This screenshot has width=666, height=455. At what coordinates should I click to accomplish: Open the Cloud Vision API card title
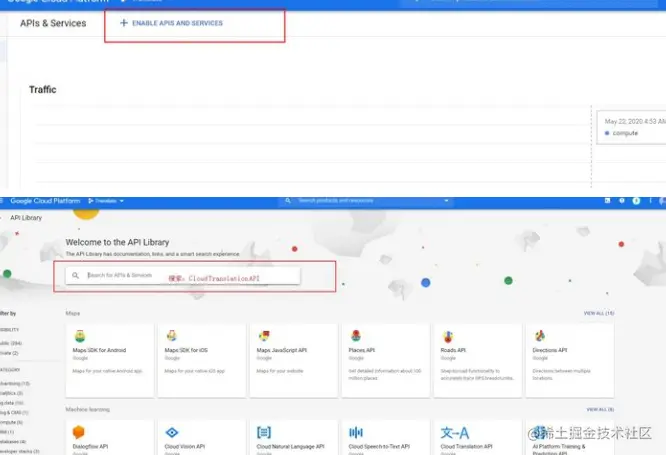click(x=185, y=447)
